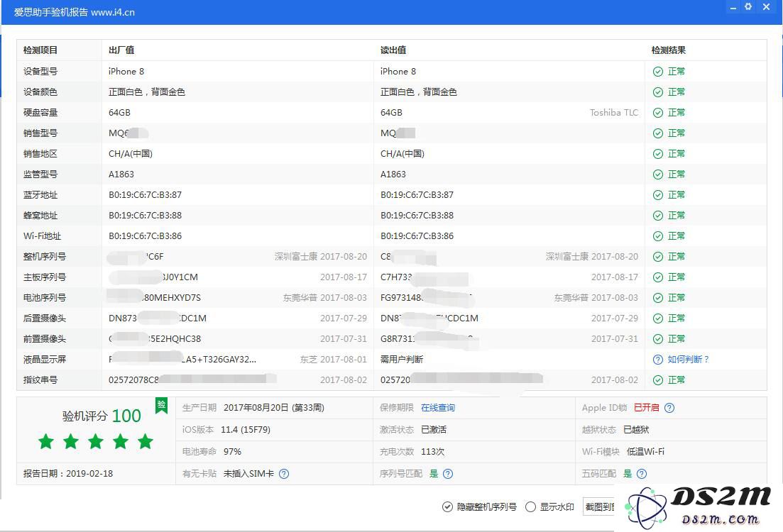Click the 读出值 column header
783x532 pixels.
(393, 50)
